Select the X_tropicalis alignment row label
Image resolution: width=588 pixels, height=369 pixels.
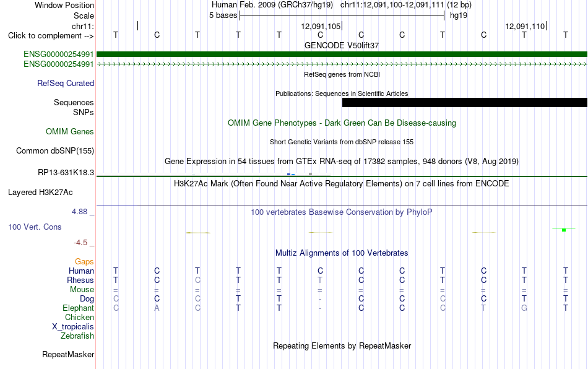73,327
